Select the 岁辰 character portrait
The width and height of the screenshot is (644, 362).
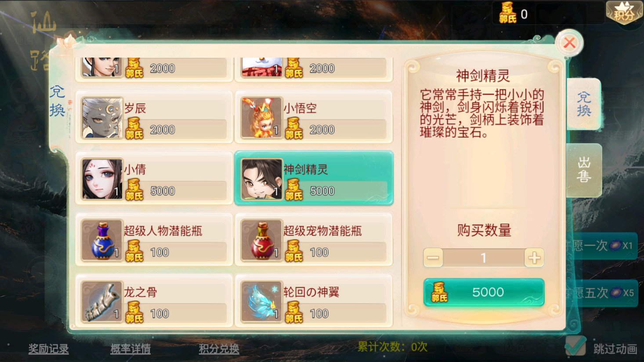pos(102,118)
